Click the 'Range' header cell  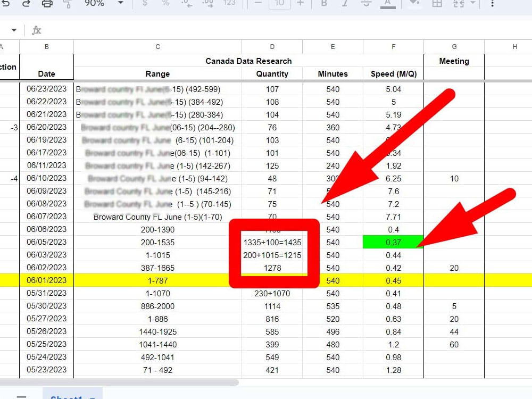158,73
